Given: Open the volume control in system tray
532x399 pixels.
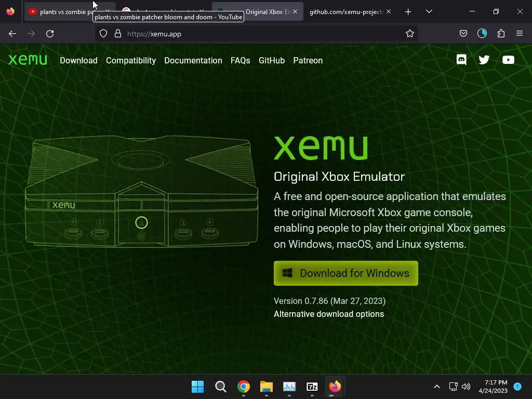Looking at the screenshot, I should (x=466, y=387).
